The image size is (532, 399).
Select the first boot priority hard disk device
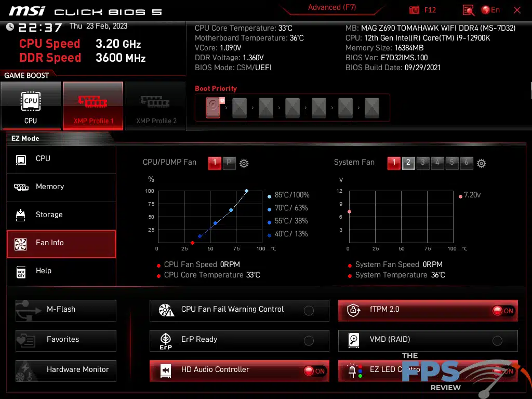214,108
